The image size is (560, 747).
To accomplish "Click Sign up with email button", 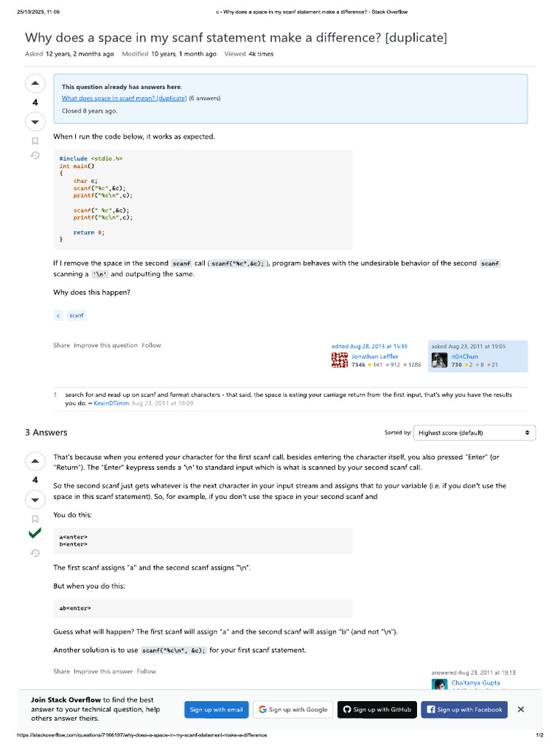I will pos(217,709).
